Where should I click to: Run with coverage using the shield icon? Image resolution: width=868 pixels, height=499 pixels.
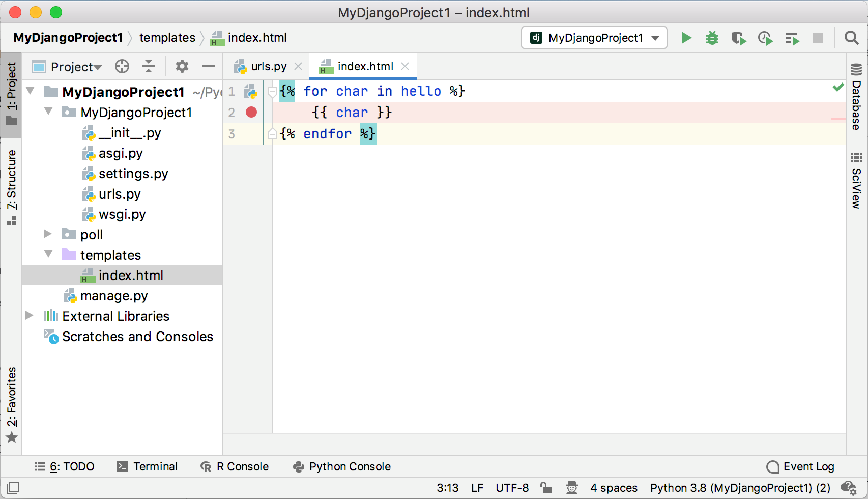(739, 38)
